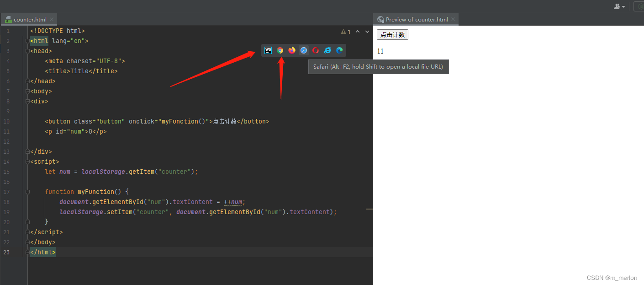
Task: Collapse the div tag fold on line 8
Action: (27, 101)
